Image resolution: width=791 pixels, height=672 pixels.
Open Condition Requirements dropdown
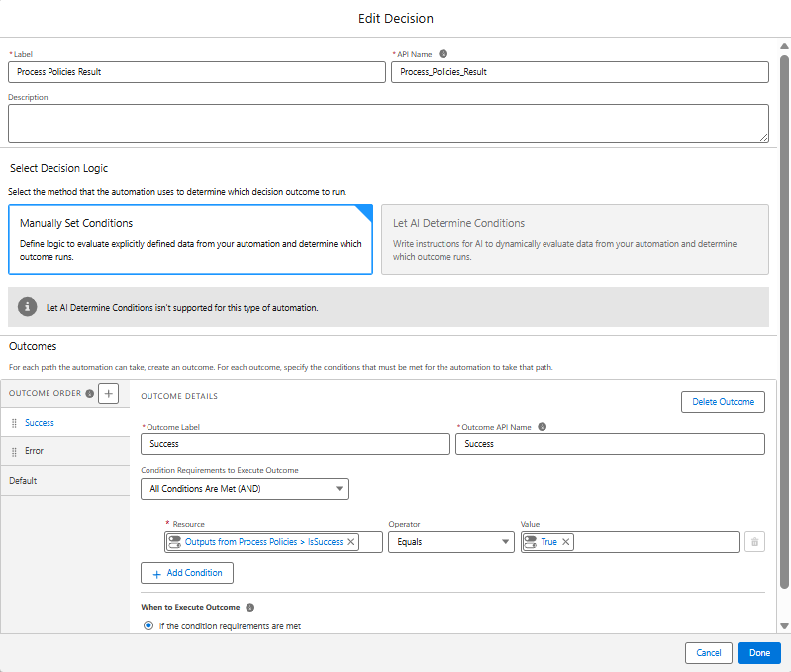pyautogui.click(x=245, y=488)
